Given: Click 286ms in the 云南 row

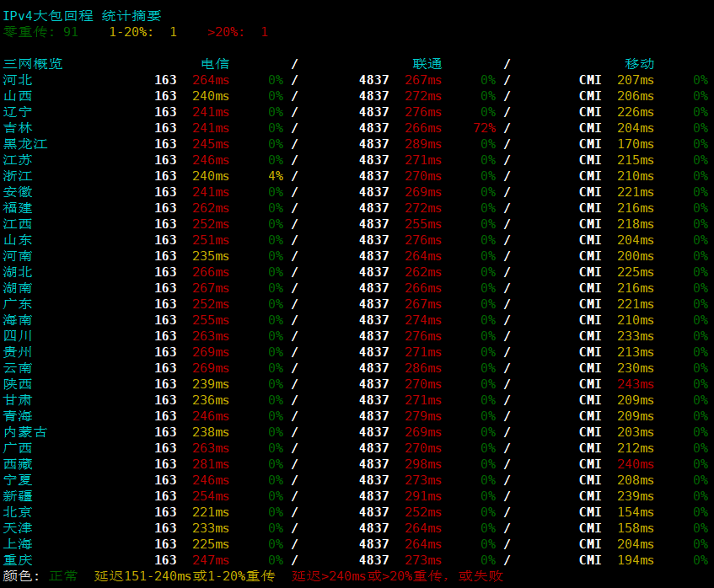Looking at the screenshot, I should [x=423, y=368].
